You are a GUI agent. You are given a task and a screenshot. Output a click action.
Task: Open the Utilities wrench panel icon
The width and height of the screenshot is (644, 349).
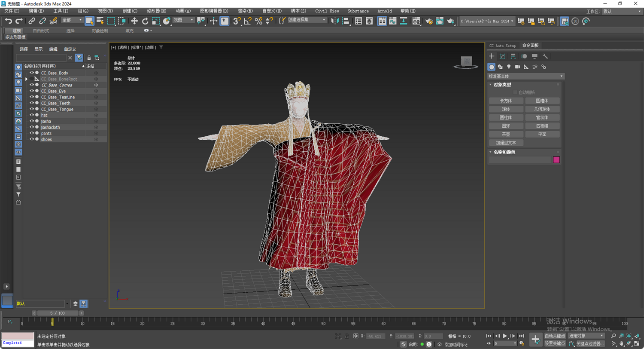click(x=545, y=56)
